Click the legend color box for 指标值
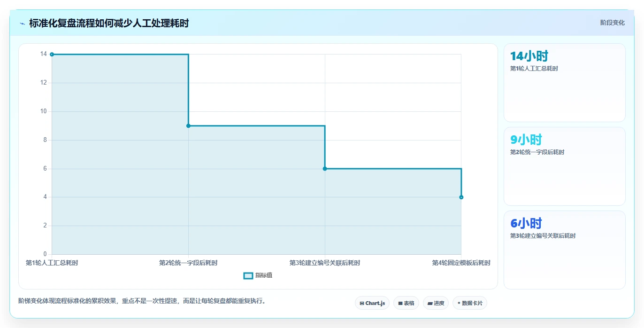 tap(248, 275)
